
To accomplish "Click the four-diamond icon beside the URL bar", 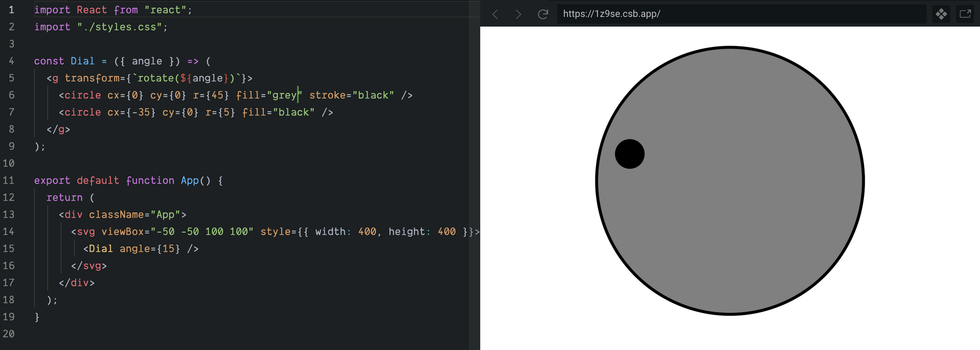I will [941, 14].
